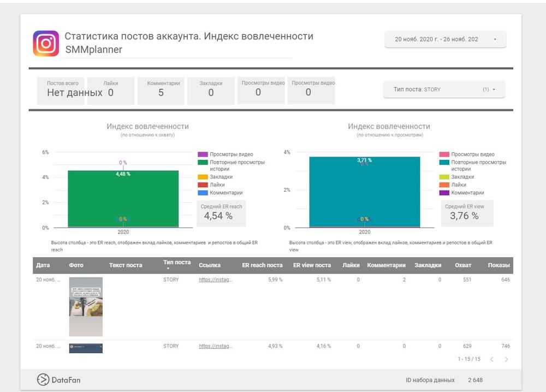
Task: Sort by Комментарии column header
Action: click(386, 265)
